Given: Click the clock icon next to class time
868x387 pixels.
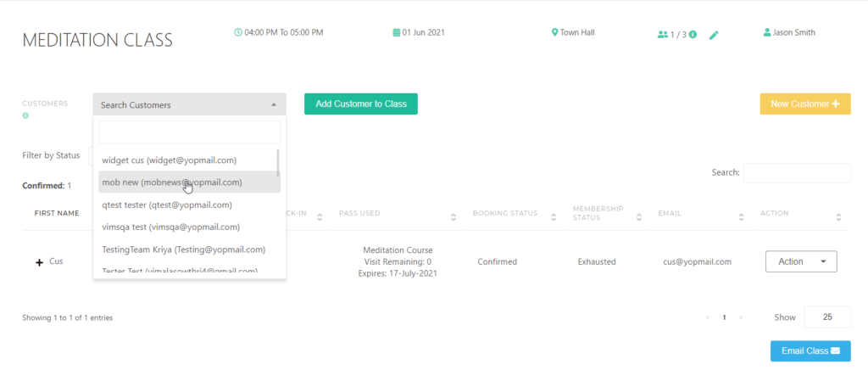Looking at the screenshot, I should click(x=238, y=33).
